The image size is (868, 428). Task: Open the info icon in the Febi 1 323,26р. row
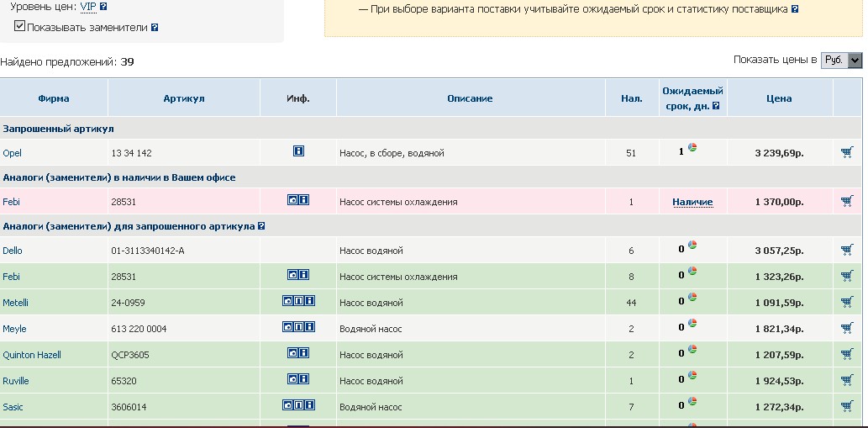[304, 275]
